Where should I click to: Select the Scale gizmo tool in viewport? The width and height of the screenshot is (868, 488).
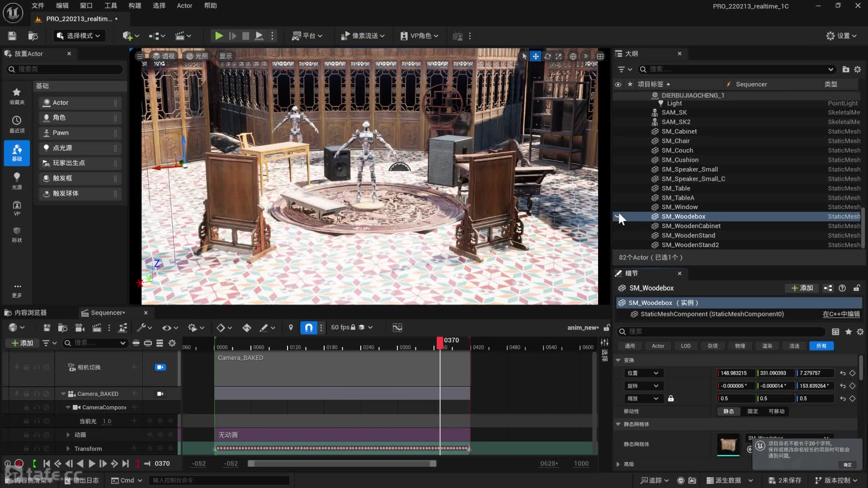click(559, 56)
